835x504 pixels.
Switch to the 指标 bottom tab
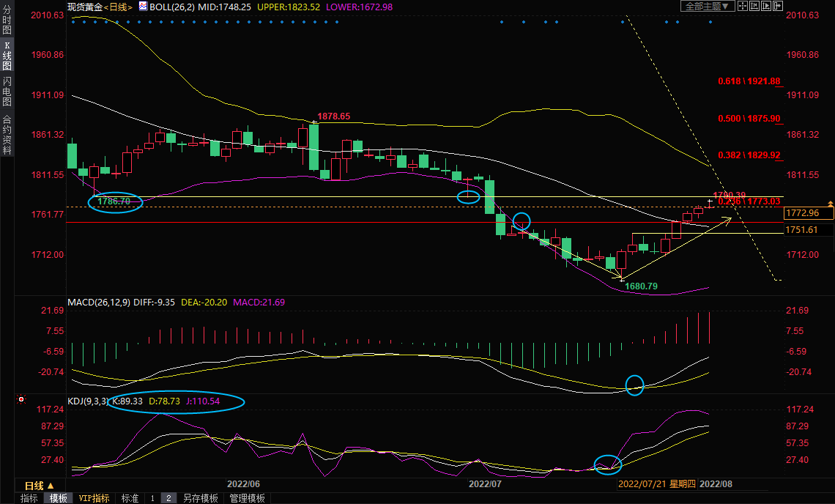[29, 498]
